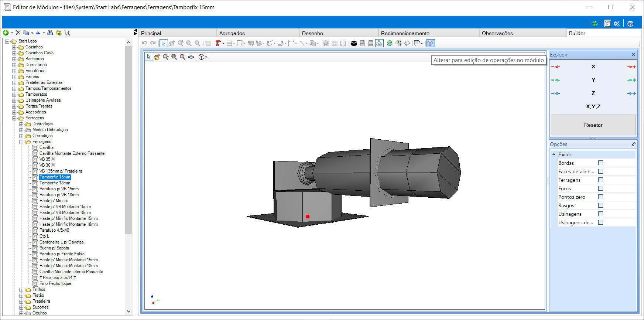Tick the Furos checkbox
The width and height of the screenshot is (644, 320).
point(600,188)
